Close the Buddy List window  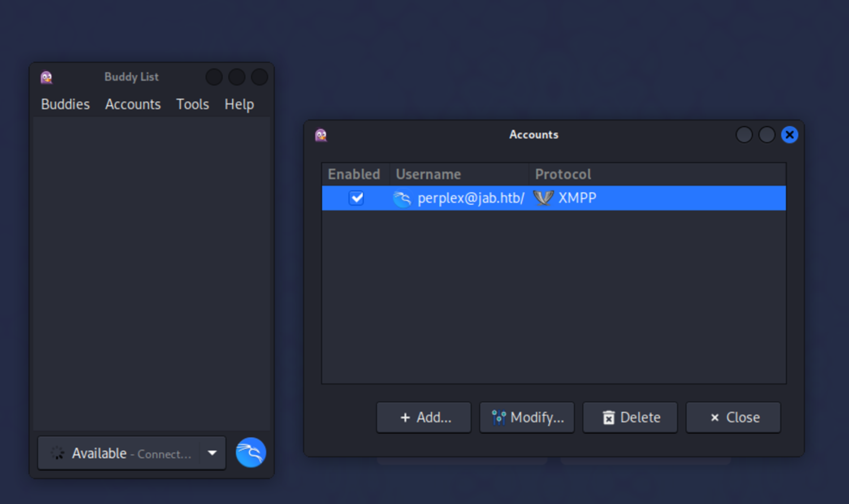tap(260, 77)
